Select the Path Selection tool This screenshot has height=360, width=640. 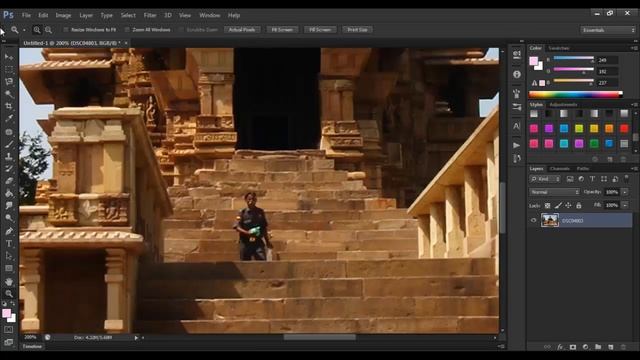[9, 256]
